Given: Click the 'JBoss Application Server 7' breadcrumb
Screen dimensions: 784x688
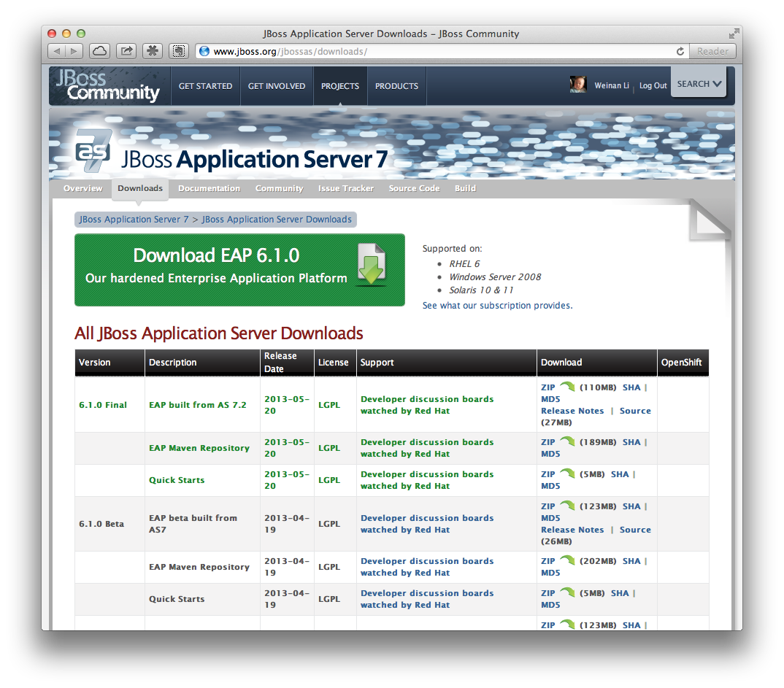Looking at the screenshot, I should pyautogui.click(x=134, y=220).
